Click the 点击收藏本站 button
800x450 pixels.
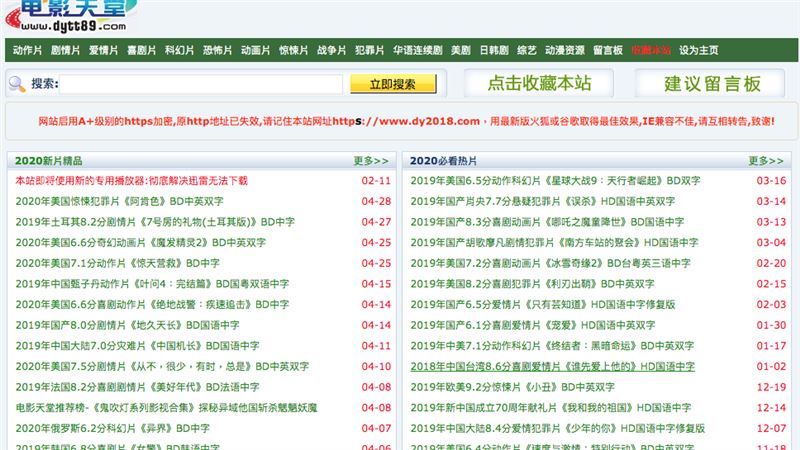(x=539, y=83)
